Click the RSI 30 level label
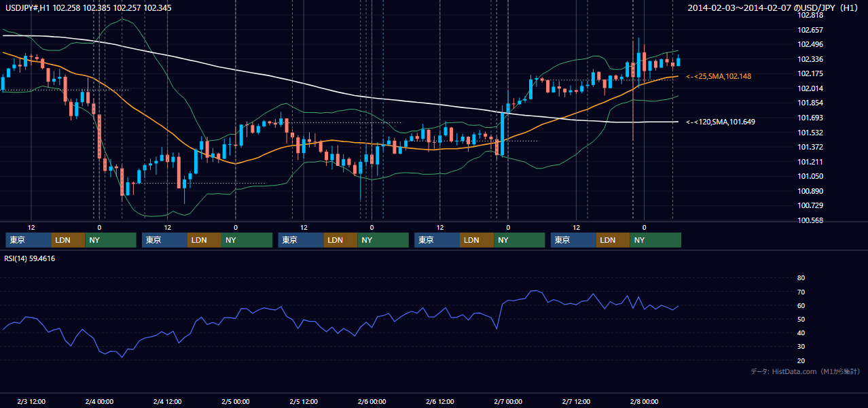 (801, 346)
